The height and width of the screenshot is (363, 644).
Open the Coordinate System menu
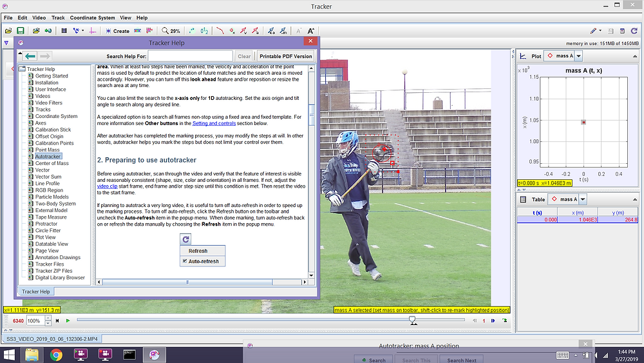click(x=92, y=17)
